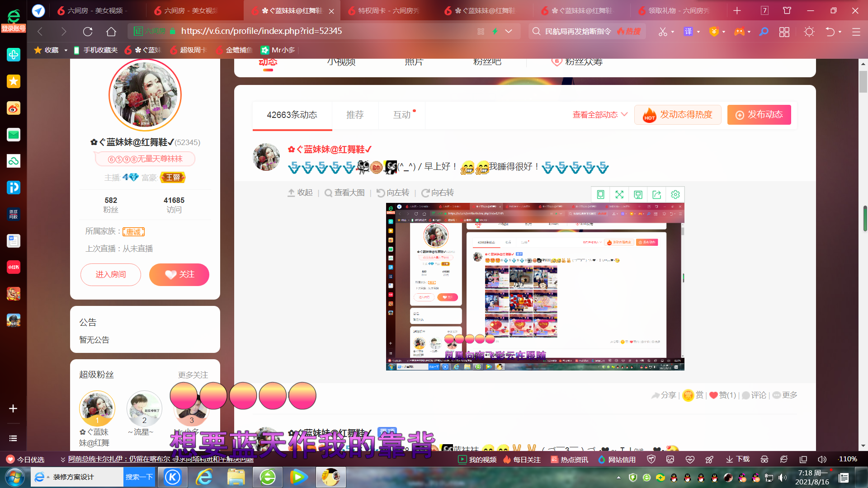
Task: Open the yellow star favorites sidebar icon
Action: coord(14,81)
